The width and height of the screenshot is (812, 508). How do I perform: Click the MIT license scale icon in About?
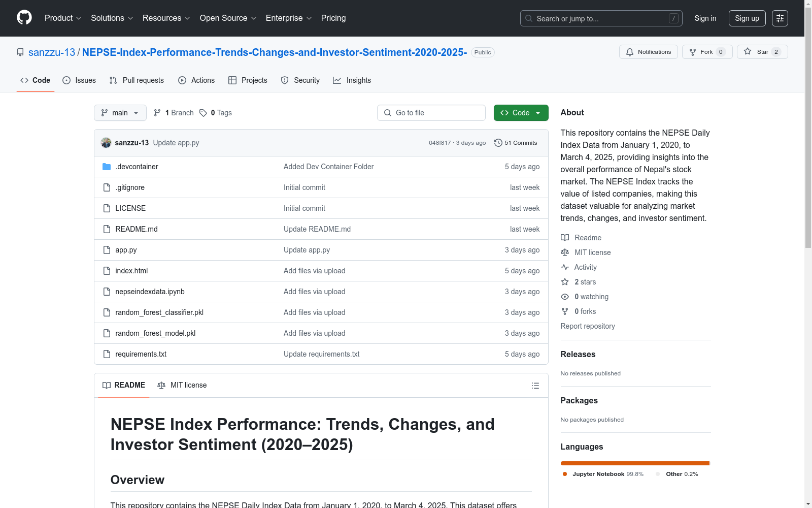pyautogui.click(x=565, y=252)
